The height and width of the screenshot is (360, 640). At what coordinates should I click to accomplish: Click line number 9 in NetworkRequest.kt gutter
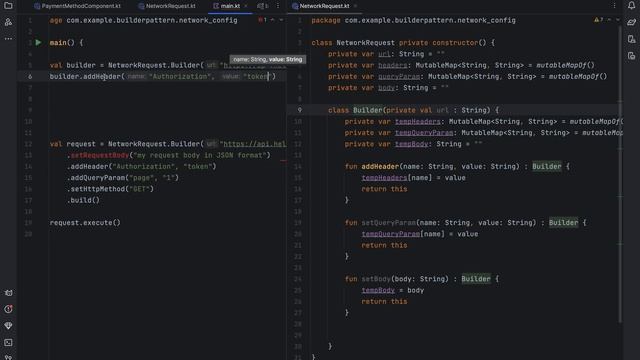pos(300,110)
